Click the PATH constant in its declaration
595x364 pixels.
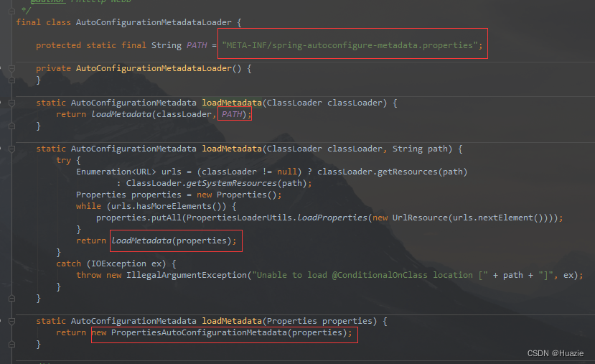pyautogui.click(x=197, y=45)
